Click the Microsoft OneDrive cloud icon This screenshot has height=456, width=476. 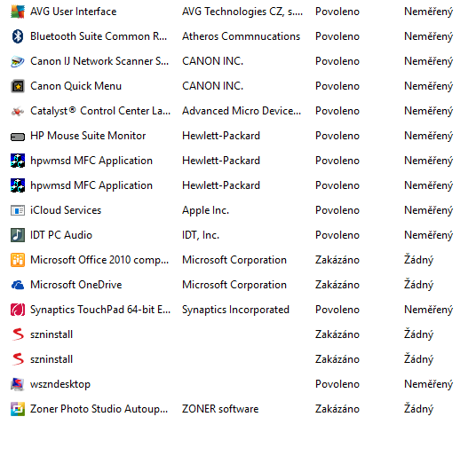(x=18, y=285)
